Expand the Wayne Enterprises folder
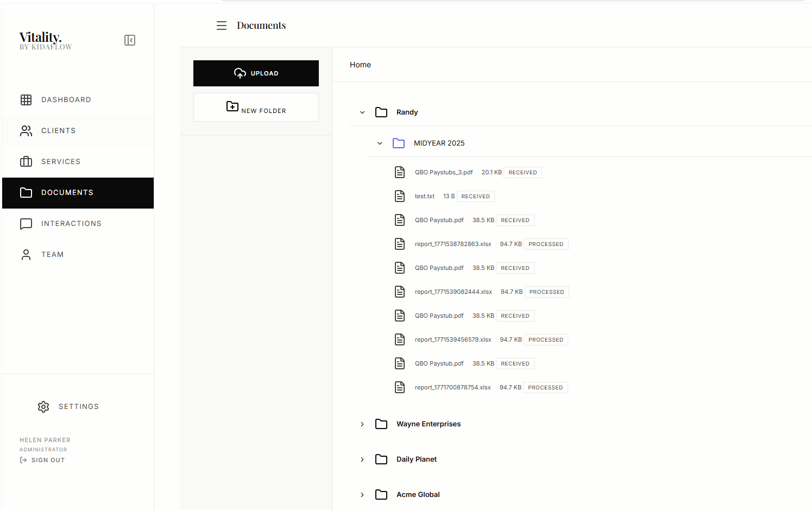 (x=362, y=424)
